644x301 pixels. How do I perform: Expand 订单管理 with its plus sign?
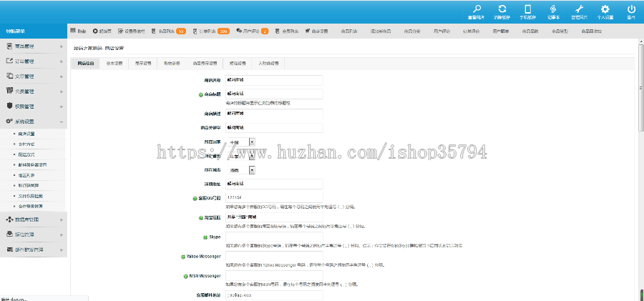(62, 61)
